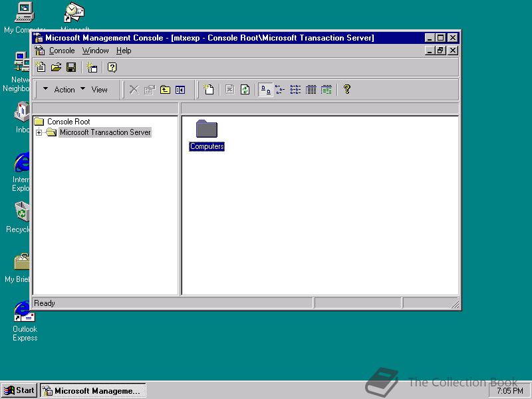Minimize the inner console child window
The image size is (532, 399).
point(430,51)
